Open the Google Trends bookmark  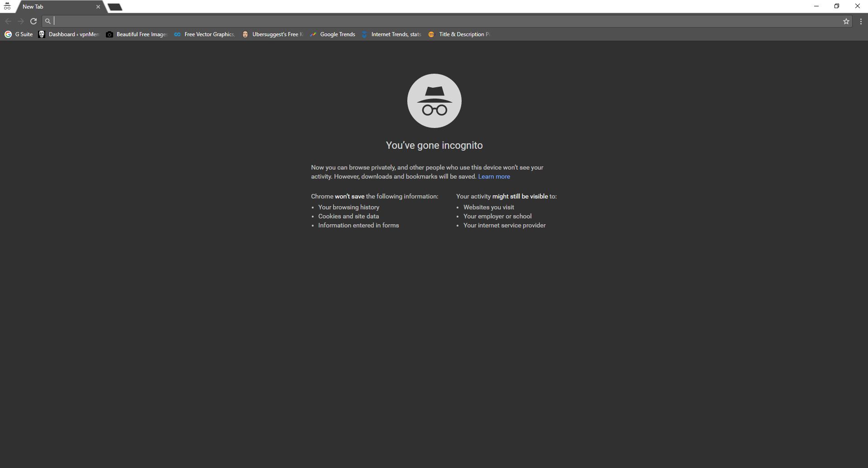tap(333, 34)
